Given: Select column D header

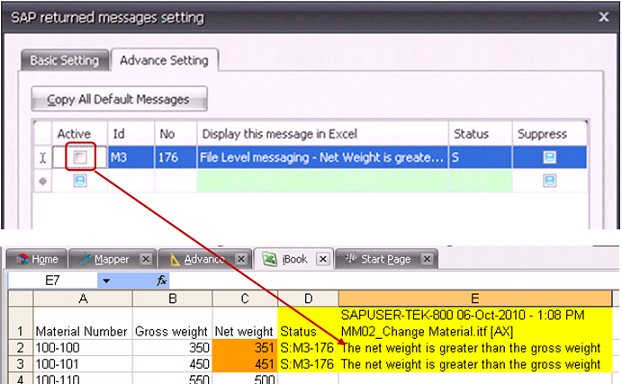Looking at the screenshot, I should 308,298.
